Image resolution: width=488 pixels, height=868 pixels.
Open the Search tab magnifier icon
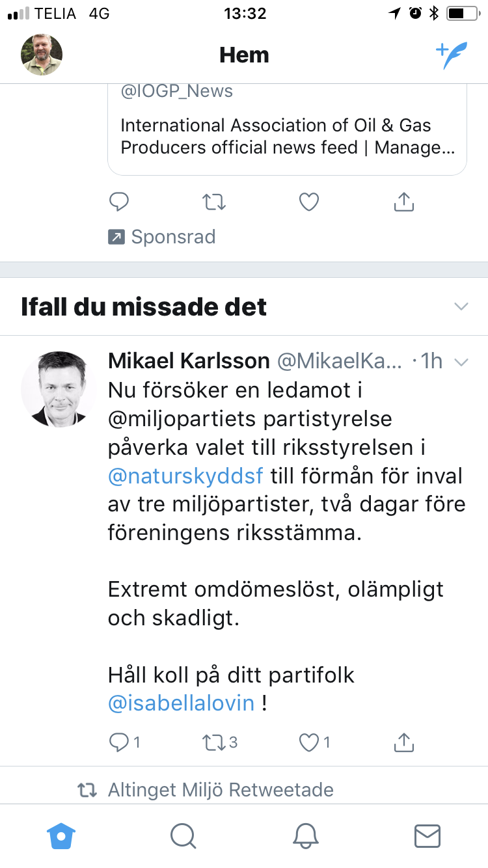click(183, 836)
